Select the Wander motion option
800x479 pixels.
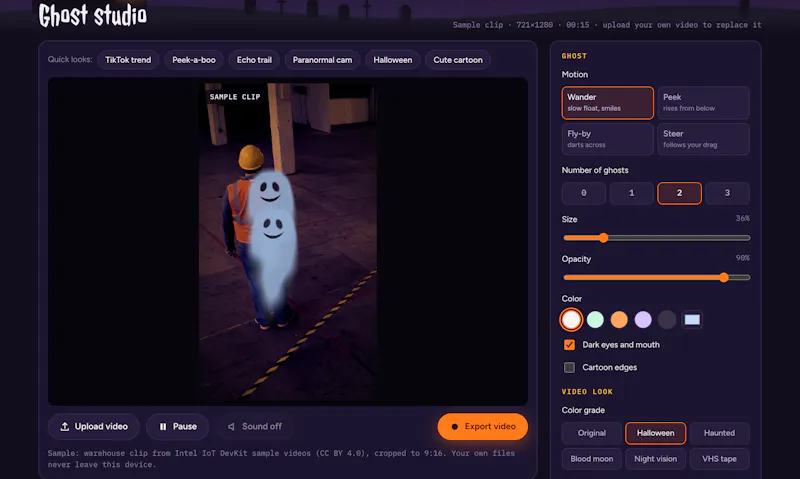(x=608, y=103)
